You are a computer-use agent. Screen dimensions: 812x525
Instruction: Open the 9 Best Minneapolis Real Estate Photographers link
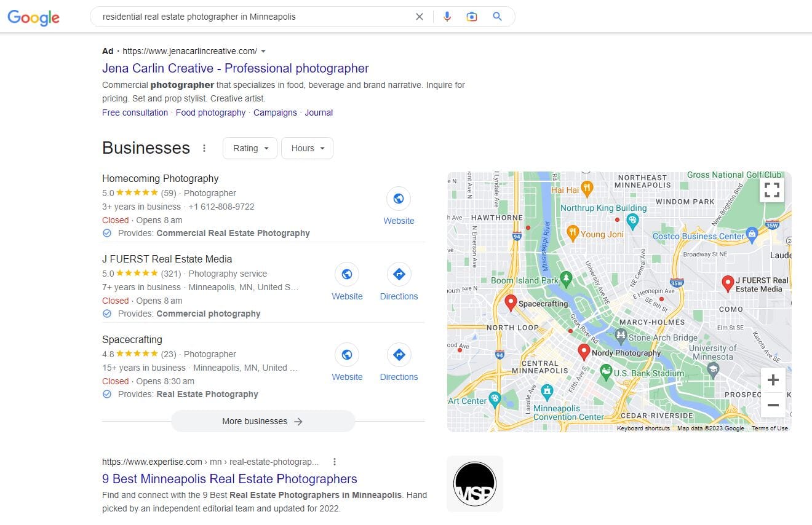(229, 479)
